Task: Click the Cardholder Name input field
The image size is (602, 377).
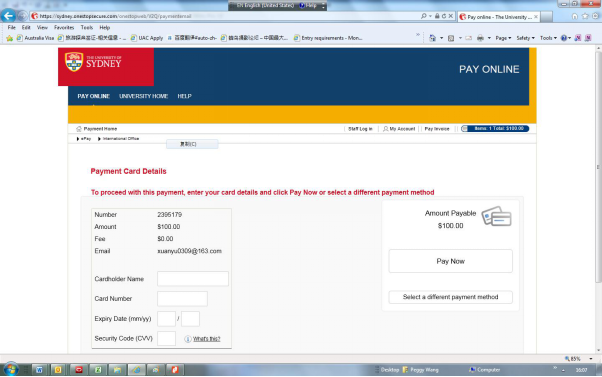Action: [x=193, y=279]
